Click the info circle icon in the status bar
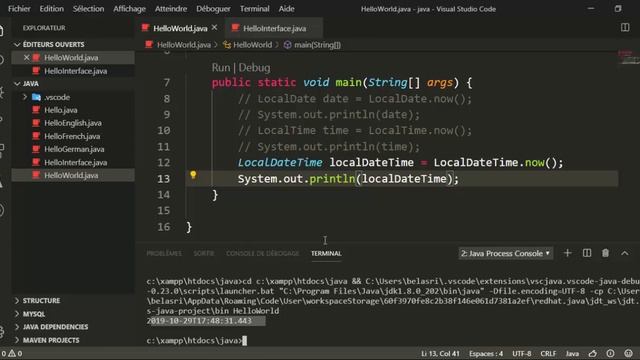640x360 pixels. [610, 353]
